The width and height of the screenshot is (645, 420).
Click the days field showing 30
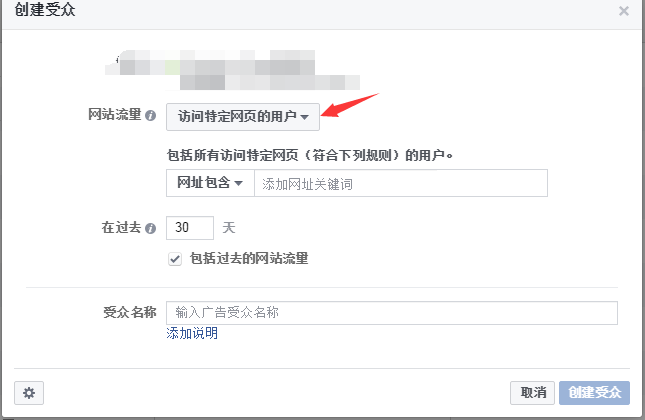click(x=190, y=228)
